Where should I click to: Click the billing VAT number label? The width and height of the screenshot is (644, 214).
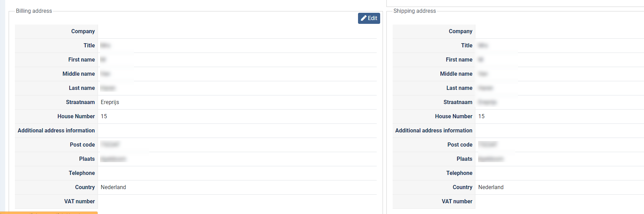(x=79, y=202)
